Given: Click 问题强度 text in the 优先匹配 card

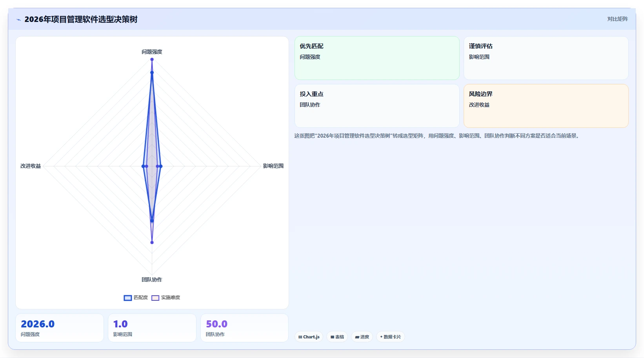Looking at the screenshot, I should tap(310, 57).
